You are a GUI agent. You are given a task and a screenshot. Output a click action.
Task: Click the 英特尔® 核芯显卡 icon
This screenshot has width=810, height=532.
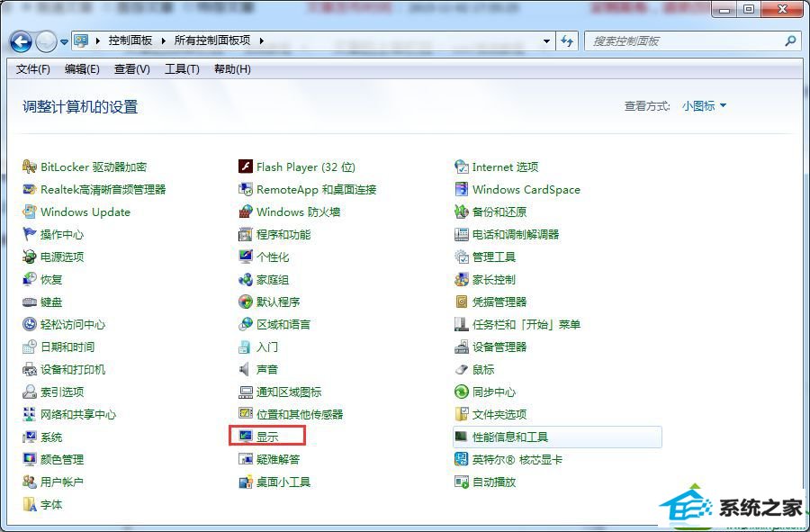462,459
